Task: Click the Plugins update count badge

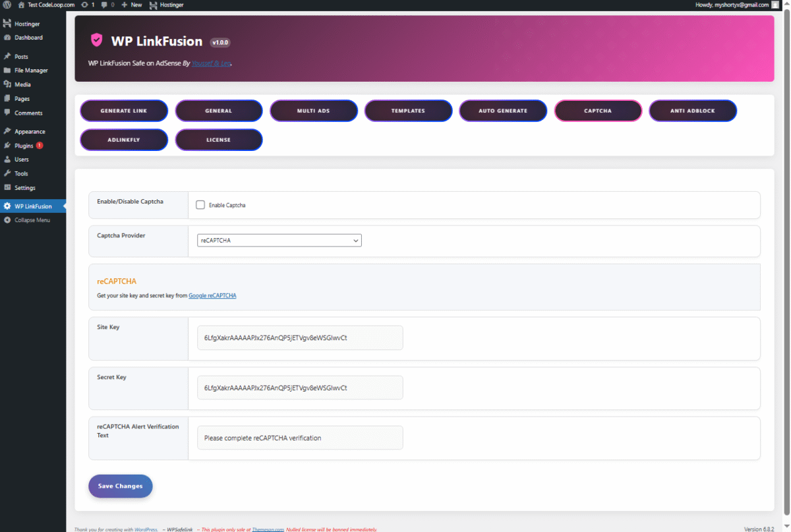Action: pyautogui.click(x=40, y=146)
